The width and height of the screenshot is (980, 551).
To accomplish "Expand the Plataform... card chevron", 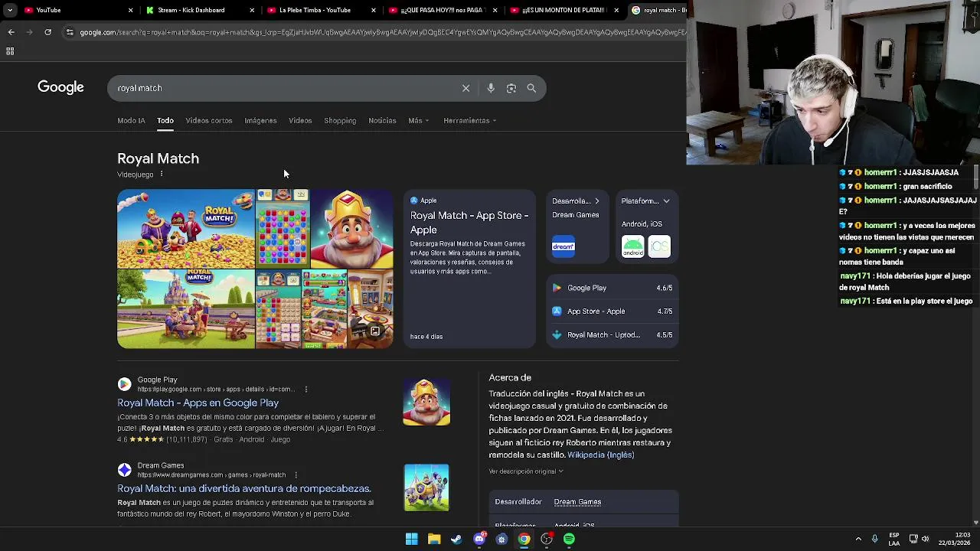I will pyautogui.click(x=666, y=201).
